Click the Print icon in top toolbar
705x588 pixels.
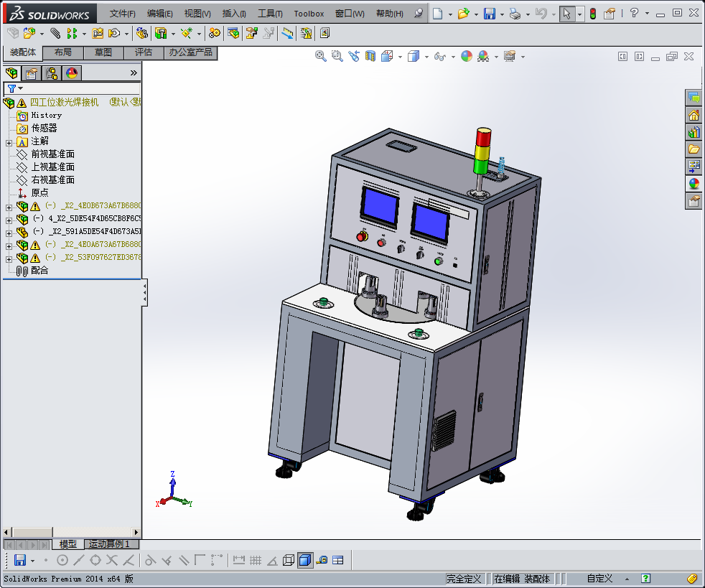(515, 14)
